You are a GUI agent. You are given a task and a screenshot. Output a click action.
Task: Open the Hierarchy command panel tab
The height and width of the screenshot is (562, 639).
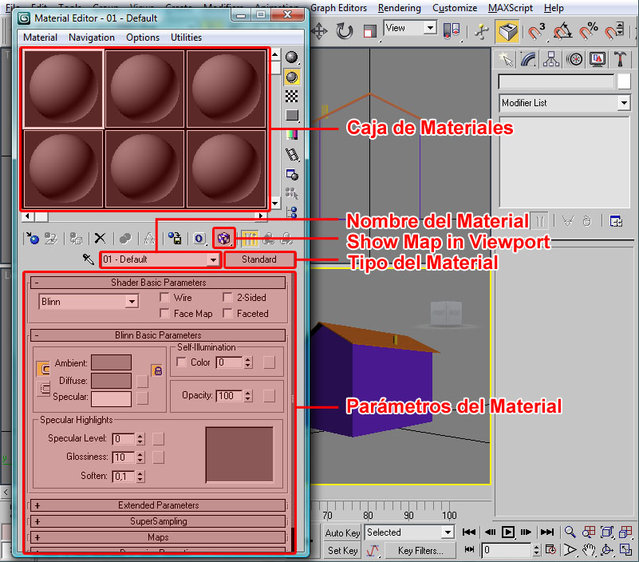[x=553, y=60]
